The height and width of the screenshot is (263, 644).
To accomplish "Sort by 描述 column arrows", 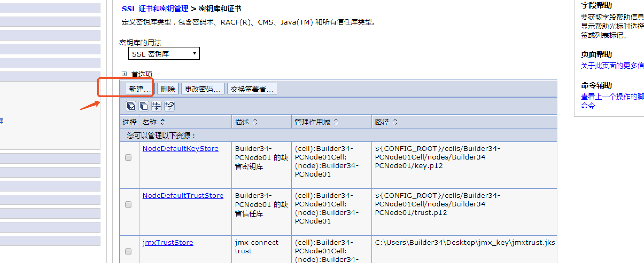I will click(x=255, y=122).
